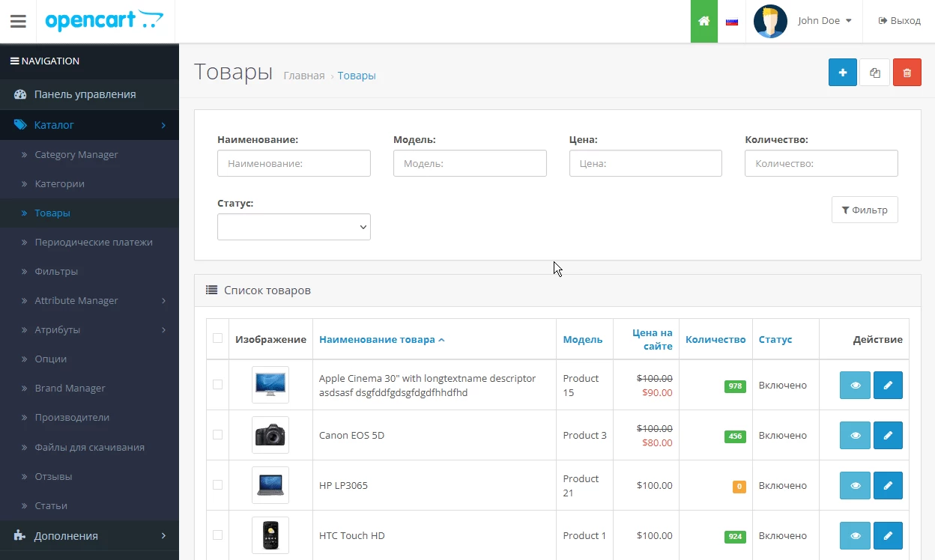
Task: Open Статьи menu item
Action: (89, 505)
